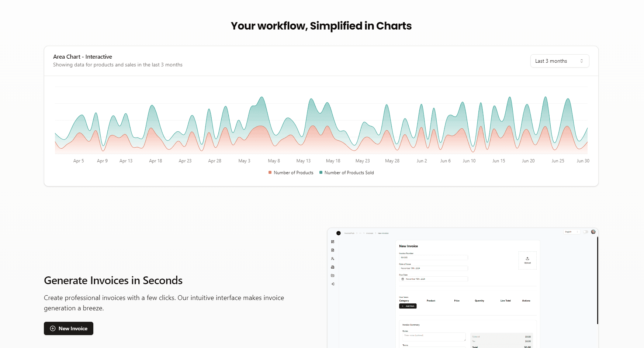Click the calendar icon in Due Date field
Viewport: 644px width, 348px height.
coord(403,279)
